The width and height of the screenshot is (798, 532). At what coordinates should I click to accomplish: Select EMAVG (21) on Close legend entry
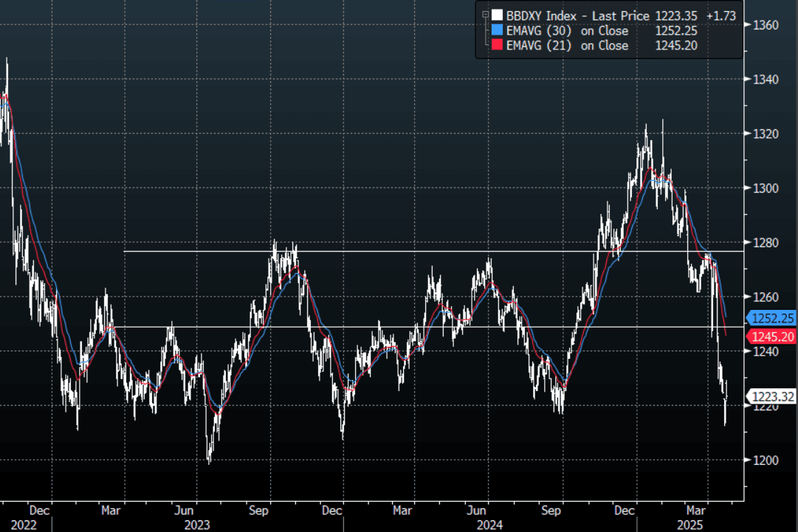coord(567,46)
